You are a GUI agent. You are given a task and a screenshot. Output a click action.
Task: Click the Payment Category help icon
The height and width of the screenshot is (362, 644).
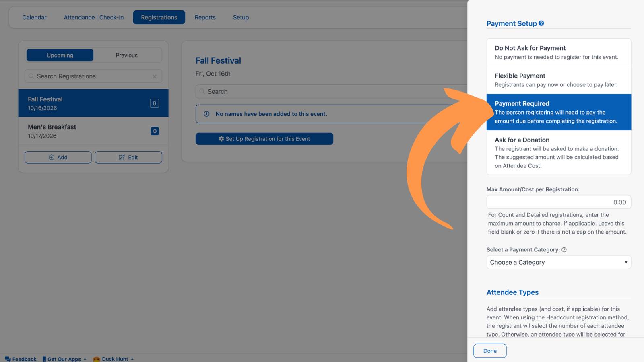564,250
